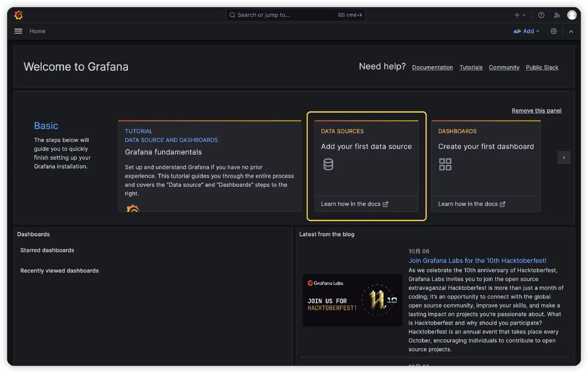Click the user profile avatar
588x373 pixels.
point(572,15)
